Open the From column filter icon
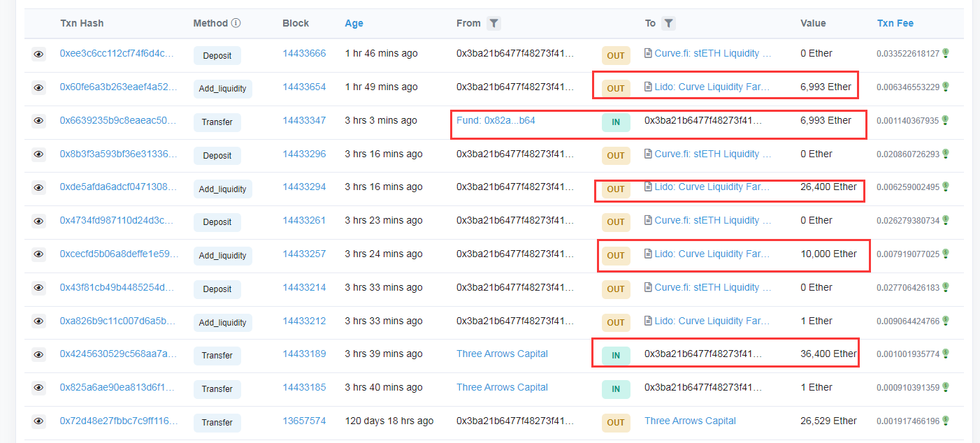The width and height of the screenshot is (980, 443). tap(493, 23)
